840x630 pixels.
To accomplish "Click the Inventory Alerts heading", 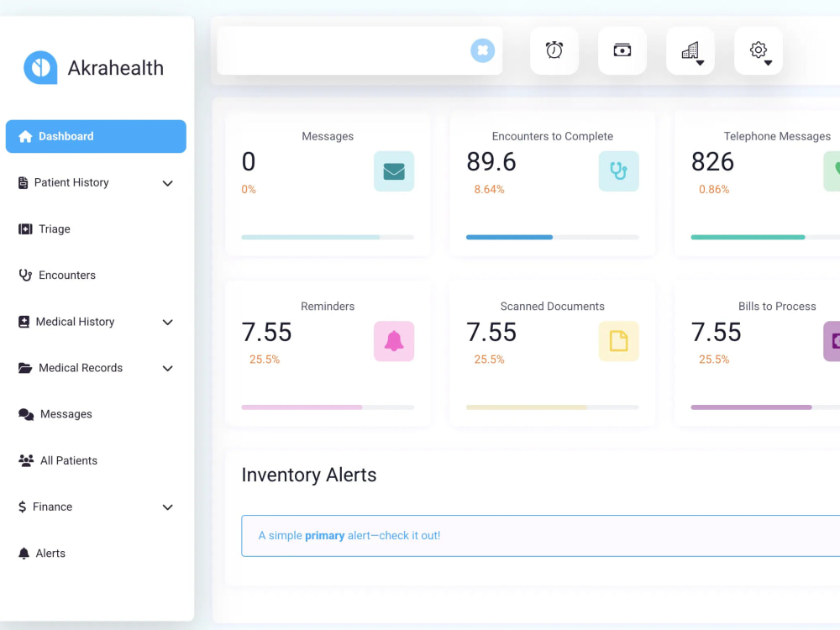I will click(309, 475).
